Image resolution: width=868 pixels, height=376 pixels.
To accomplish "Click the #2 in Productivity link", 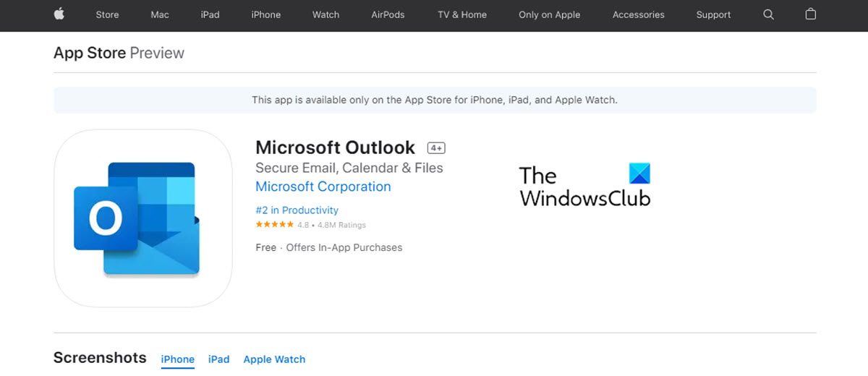I will pos(297,210).
